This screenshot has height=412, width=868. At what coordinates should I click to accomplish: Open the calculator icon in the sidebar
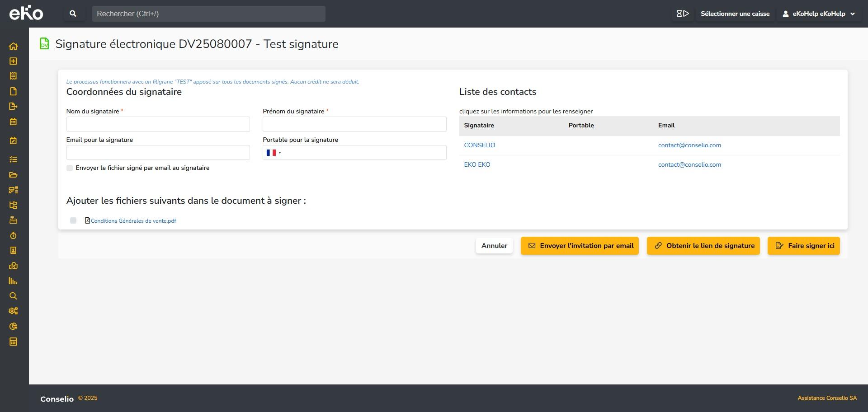13,342
